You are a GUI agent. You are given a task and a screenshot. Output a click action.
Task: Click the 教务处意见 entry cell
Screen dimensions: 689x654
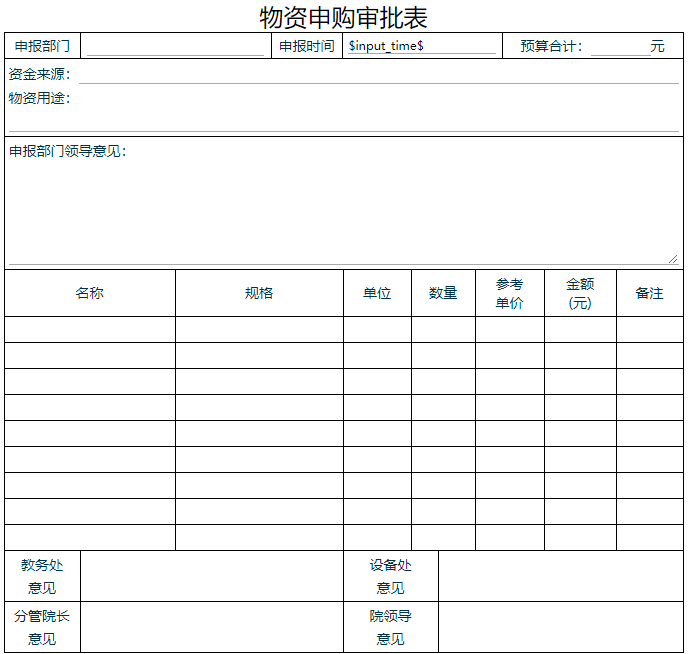tap(211, 576)
